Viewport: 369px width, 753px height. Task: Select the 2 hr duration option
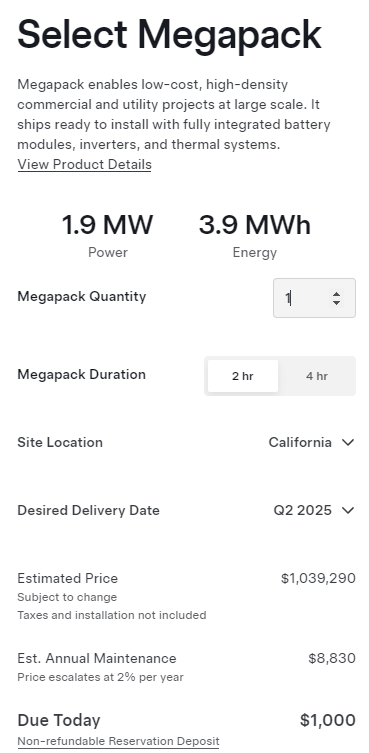[243, 376]
